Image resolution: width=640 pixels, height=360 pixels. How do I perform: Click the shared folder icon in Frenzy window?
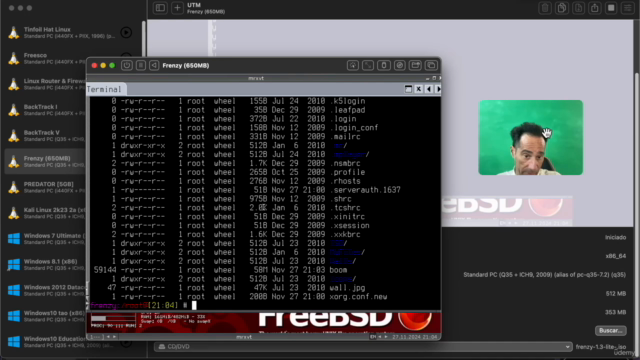[x=415, y=65]
